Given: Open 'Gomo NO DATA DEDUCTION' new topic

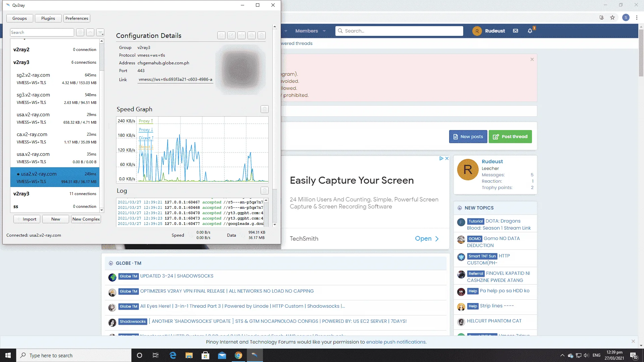Looking at the screenshot, I should point(493,242).
